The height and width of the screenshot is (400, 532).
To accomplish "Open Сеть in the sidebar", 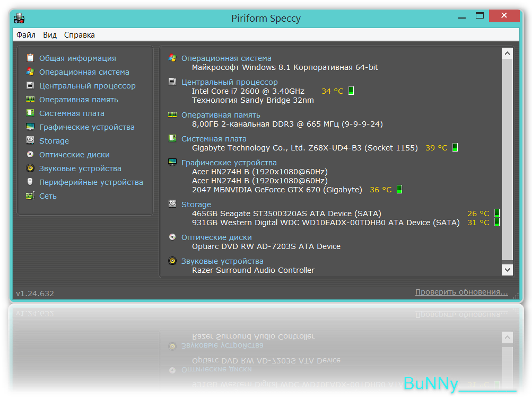I will pos(48,196).
